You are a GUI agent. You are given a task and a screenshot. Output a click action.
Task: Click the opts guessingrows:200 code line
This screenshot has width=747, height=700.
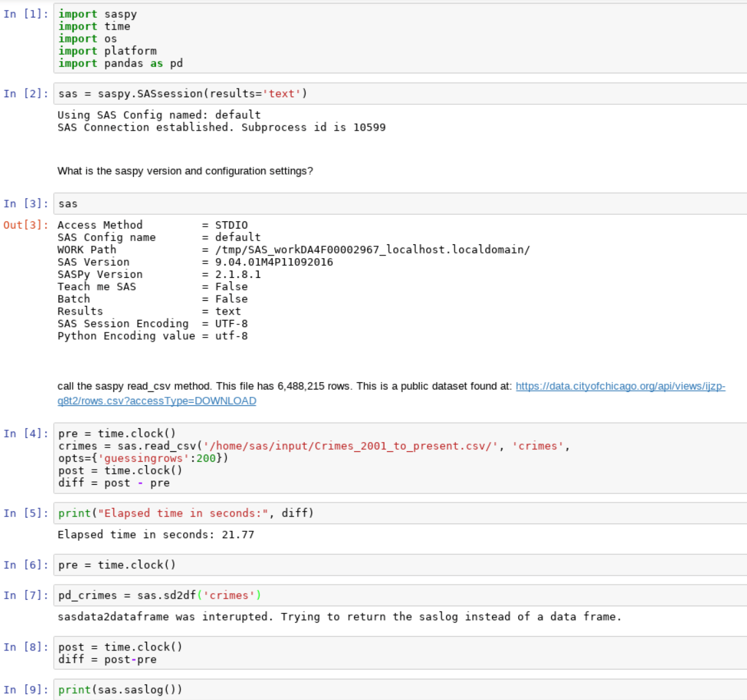(143, 458)
